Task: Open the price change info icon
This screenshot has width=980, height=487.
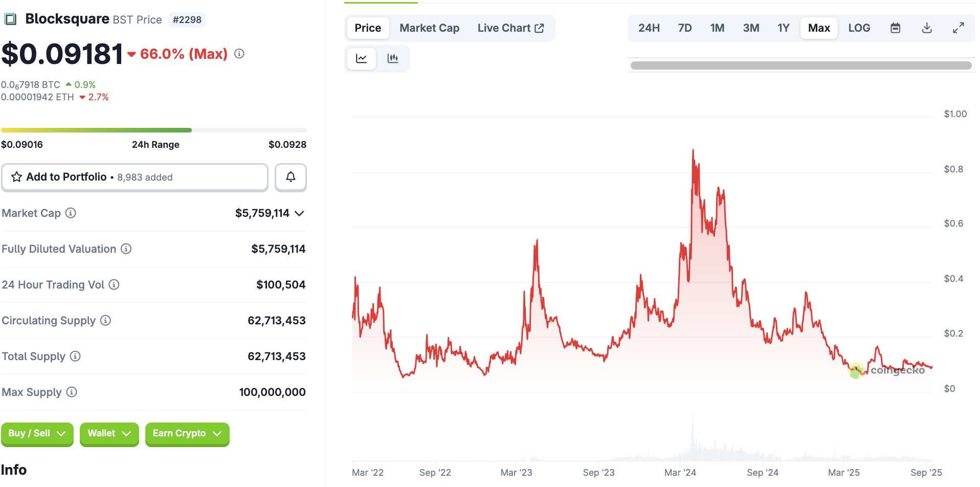Action: (239, 54)
